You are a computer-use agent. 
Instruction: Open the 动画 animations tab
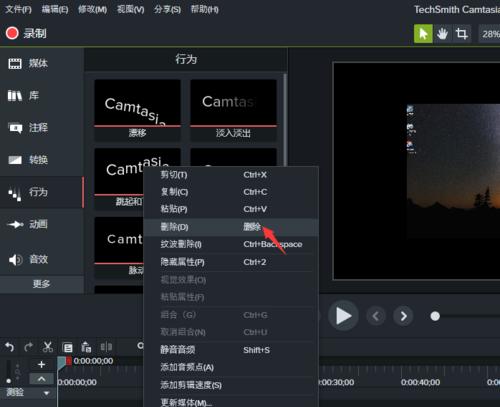(x=41, y=224)
